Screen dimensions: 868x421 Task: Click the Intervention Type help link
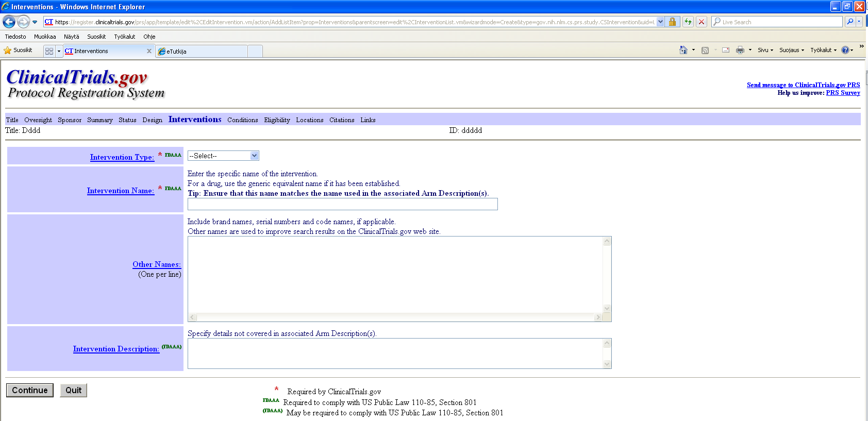[x=122, y=157]
